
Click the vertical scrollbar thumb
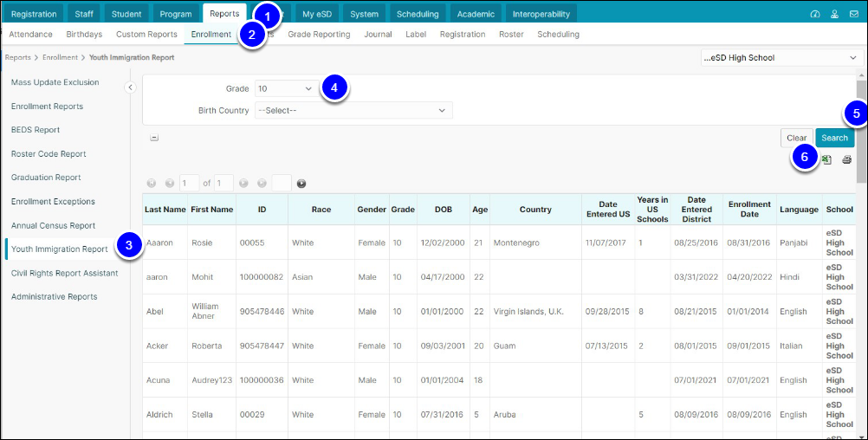pos(861,131)
